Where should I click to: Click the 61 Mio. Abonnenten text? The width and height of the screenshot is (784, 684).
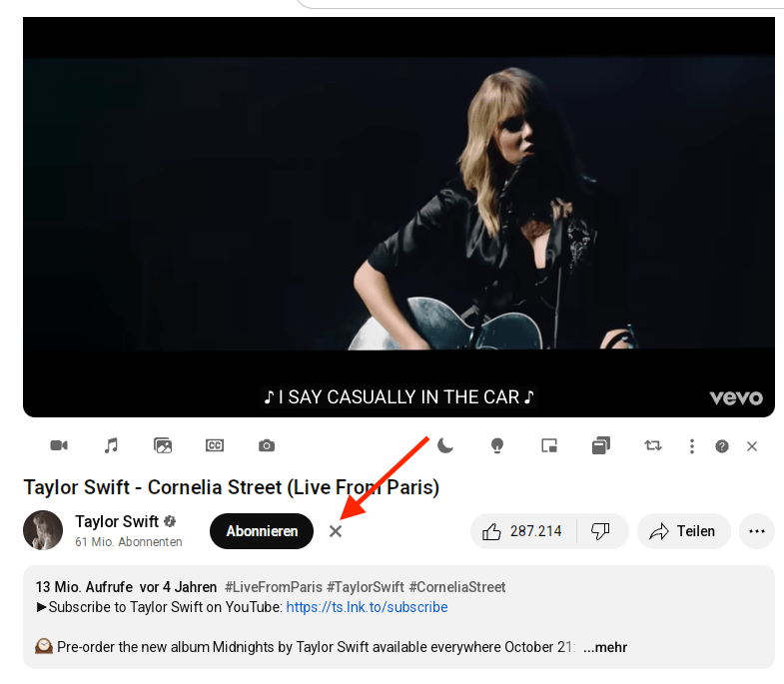(129, 542)
